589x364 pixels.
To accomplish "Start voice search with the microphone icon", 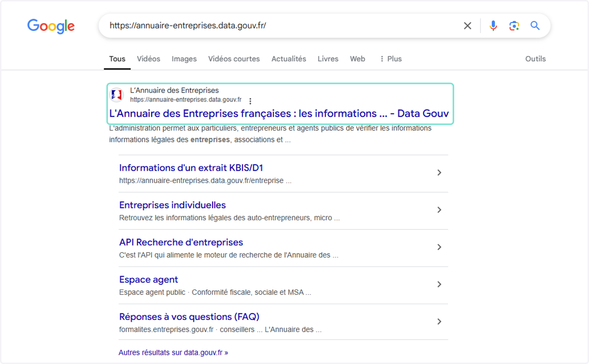I will click(x=494, y=26).
